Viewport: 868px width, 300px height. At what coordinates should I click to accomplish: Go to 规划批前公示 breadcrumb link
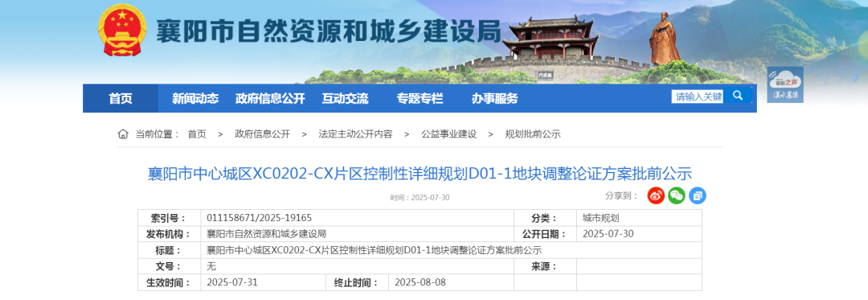click(533, 134)
